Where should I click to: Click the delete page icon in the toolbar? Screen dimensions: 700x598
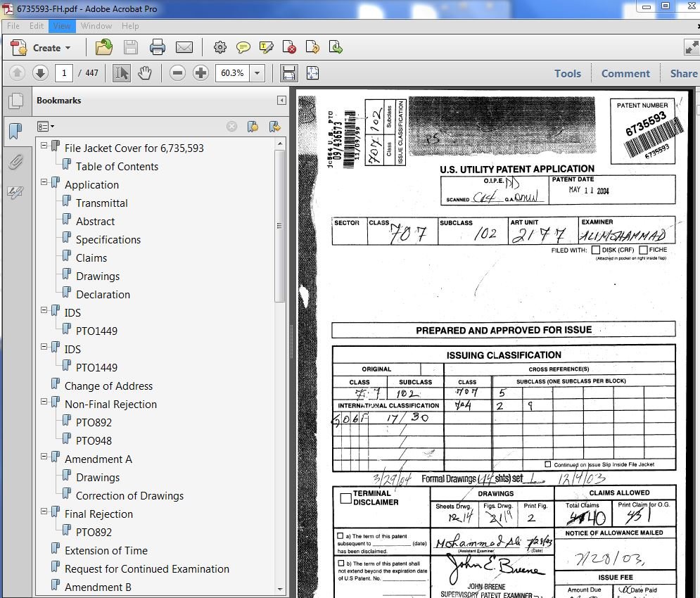pyautogui.click(x=289, y=47)
